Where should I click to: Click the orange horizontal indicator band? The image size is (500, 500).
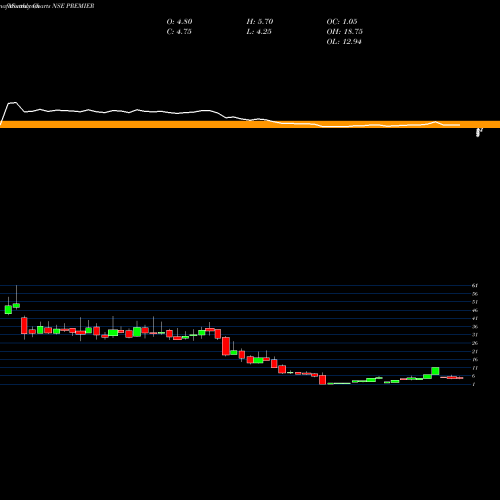point(250,124)
